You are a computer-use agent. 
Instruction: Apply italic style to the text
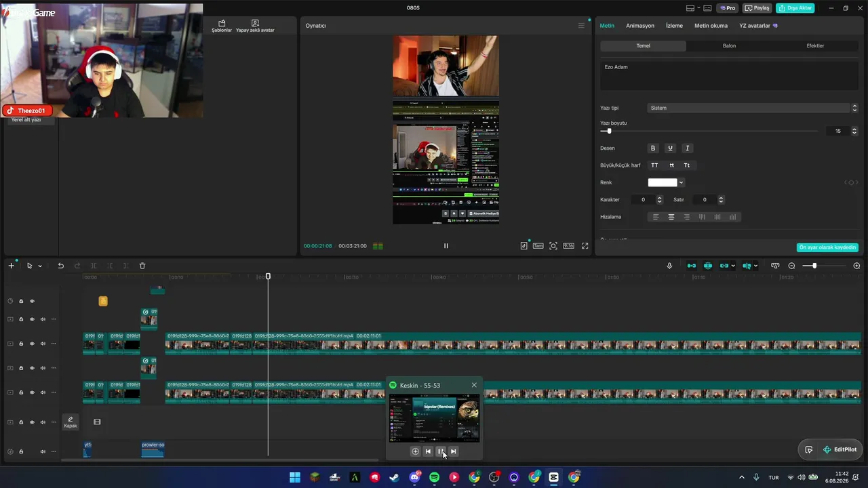tap(687, 148)
